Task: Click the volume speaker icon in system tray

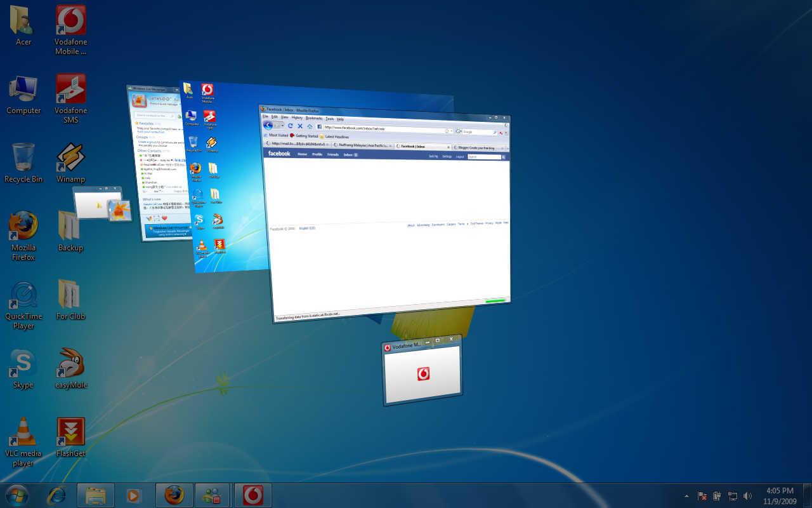Action: point(748,496)
